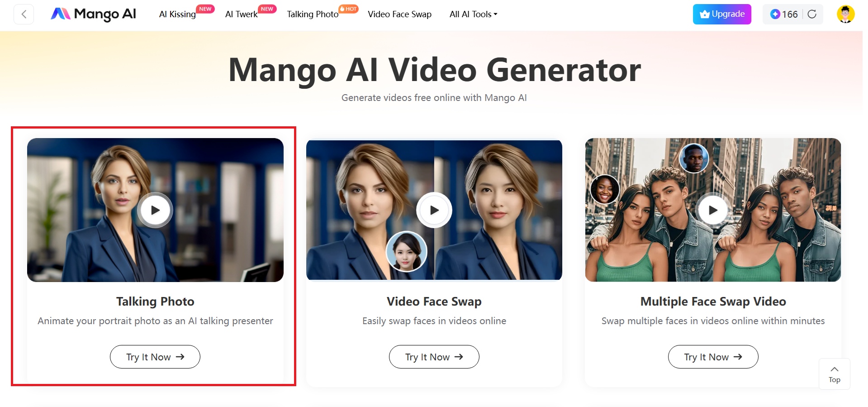Click 'Animate your portrait photo' description
Image resolution: width=868 pixels, height=407 pixels.
point(155,321)
